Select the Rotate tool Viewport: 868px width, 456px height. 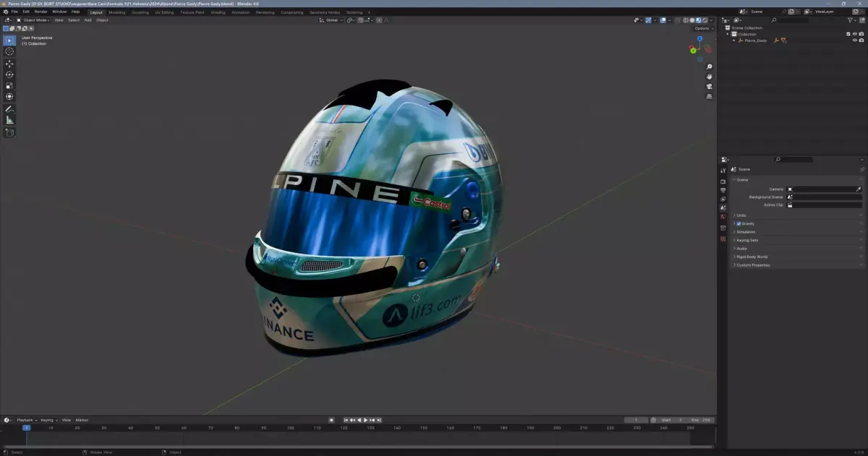coord(9,74)
